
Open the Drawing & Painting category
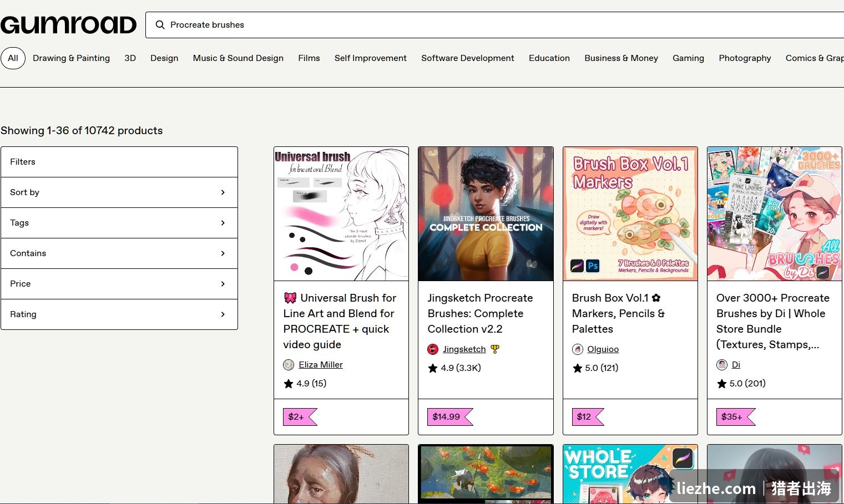pyautogui.click(x=71, y=58)
